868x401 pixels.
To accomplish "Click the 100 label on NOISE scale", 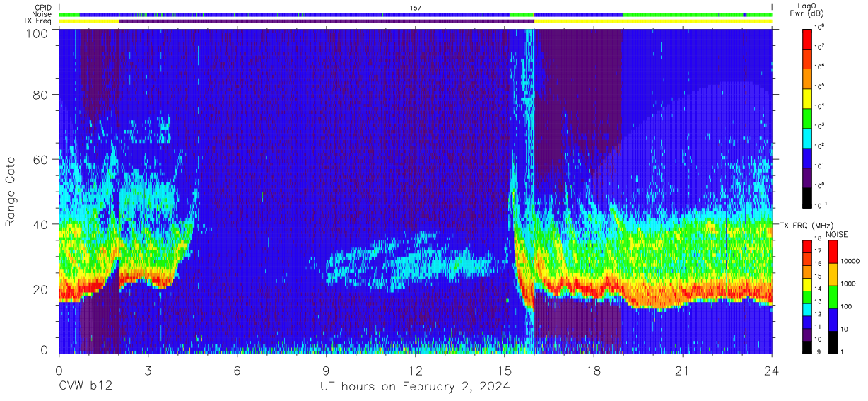I will tap(846, 307).
